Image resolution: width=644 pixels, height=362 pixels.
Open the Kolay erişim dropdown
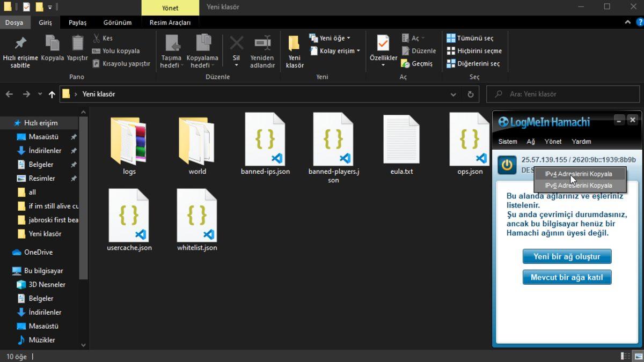pyautogui.click(x=335, y=51)
